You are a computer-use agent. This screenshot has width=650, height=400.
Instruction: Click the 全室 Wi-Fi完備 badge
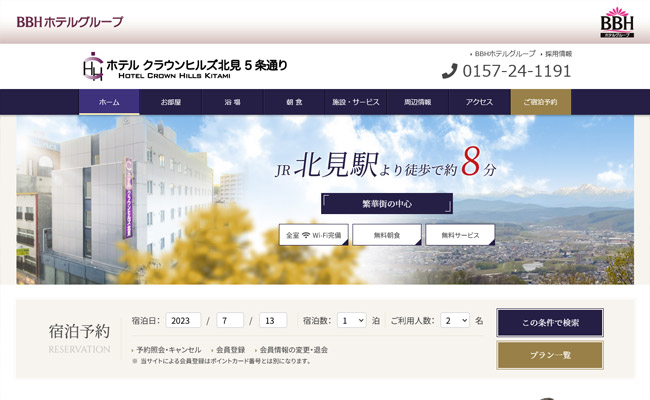(313, 235)
